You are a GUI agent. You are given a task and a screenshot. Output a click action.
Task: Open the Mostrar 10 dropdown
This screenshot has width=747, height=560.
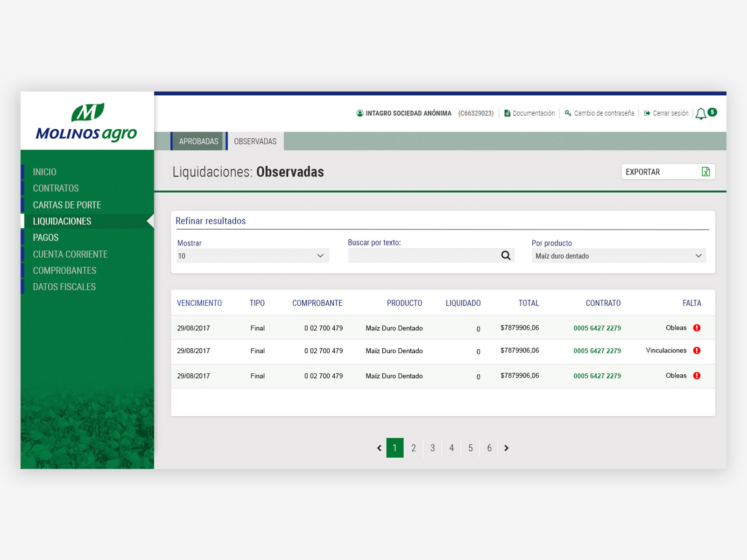pyautogui.click(x=253, y=256)
